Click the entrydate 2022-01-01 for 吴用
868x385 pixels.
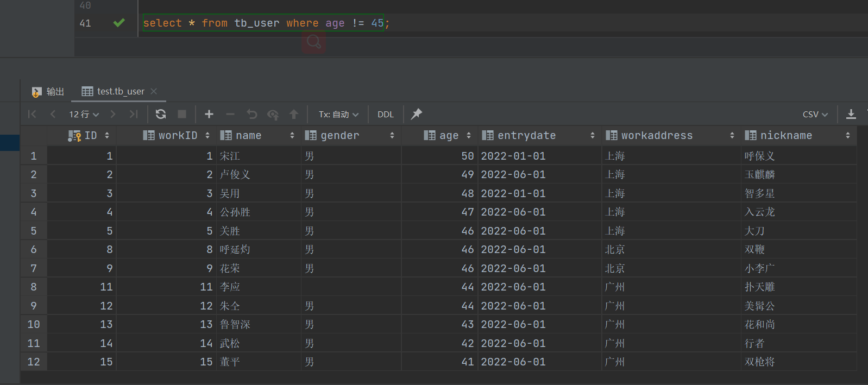(x=539, y=193)
